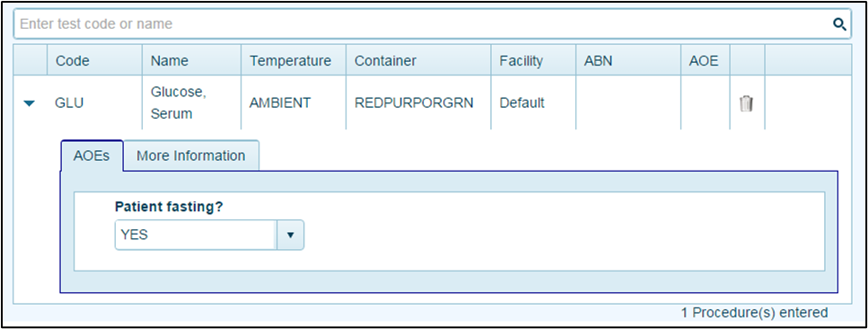Select the AOEs tab

92,156
